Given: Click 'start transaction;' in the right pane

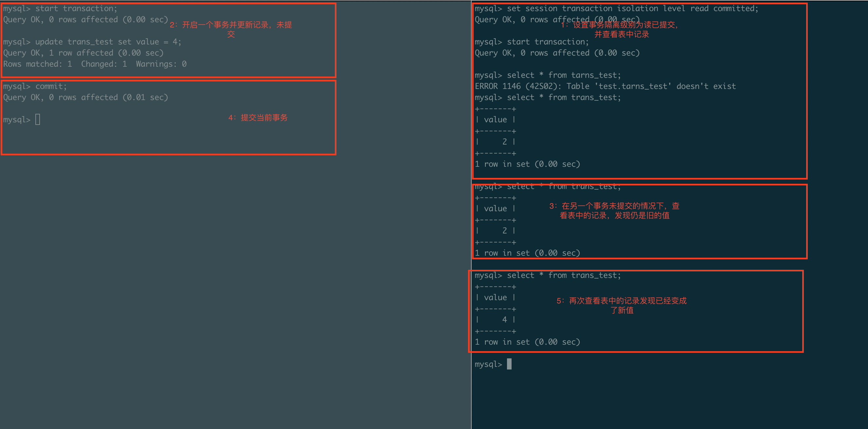Looking at the screenshot, I should (x=548, y=42).
